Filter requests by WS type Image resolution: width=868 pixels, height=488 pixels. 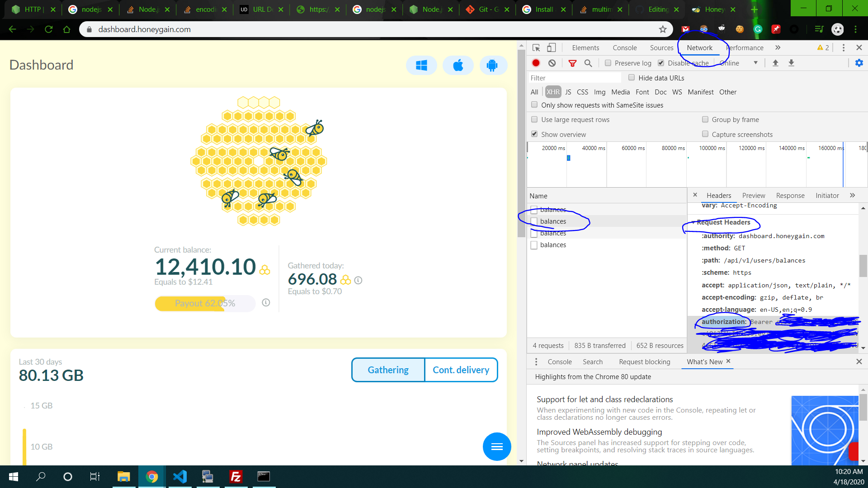click(x=677, y=92)
